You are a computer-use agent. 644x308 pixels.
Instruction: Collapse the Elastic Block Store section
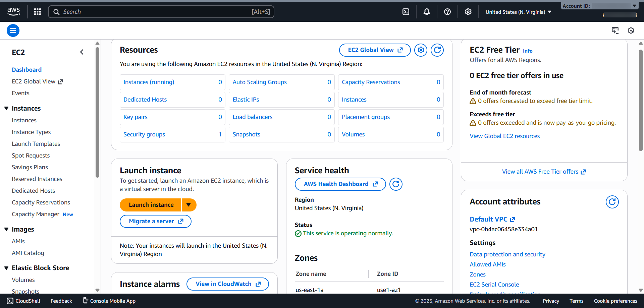click(6, 268)
